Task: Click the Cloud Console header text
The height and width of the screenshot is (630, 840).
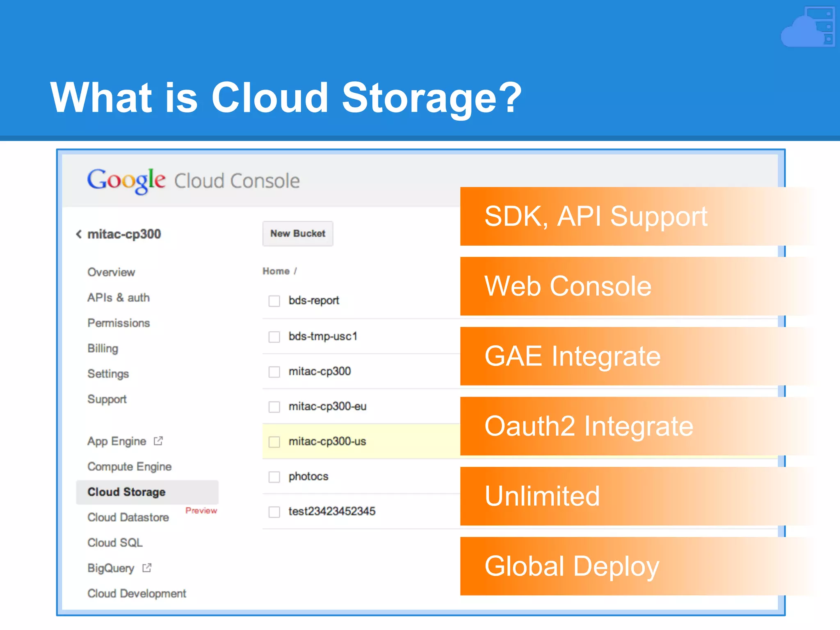Action: coord(237,181)
